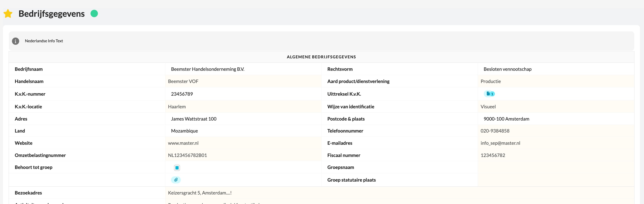Click the empty Groep statutaire plaats field
Screen dimensions: 644x204
[x=556, y=180]
